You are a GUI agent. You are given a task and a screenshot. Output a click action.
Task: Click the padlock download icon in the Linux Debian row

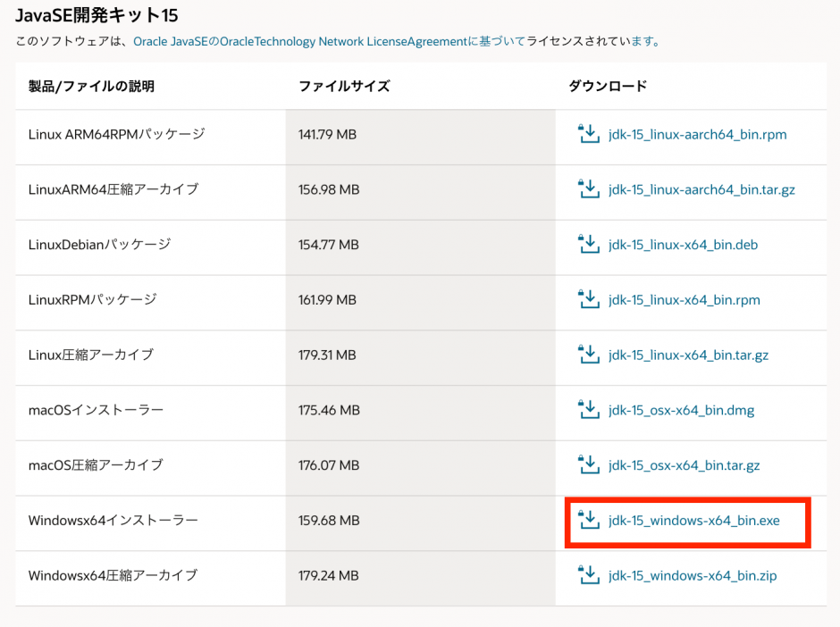(x=589, y=245)
